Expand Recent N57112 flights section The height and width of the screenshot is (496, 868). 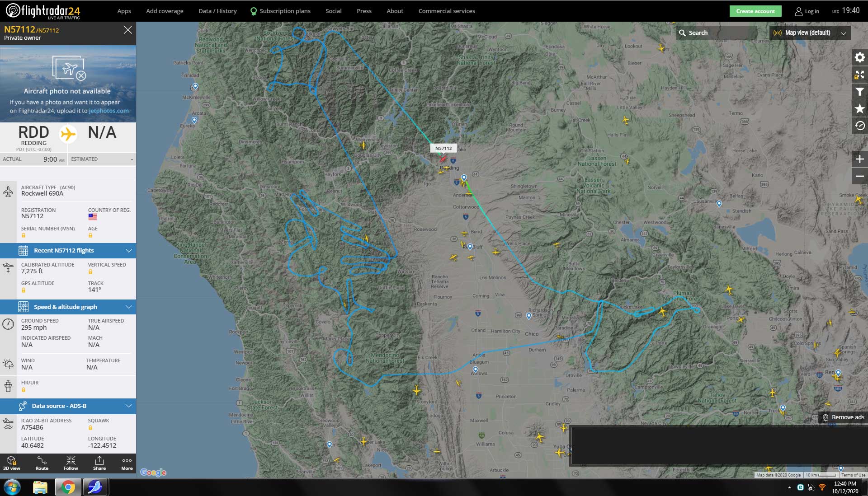[x=68, y=250]
